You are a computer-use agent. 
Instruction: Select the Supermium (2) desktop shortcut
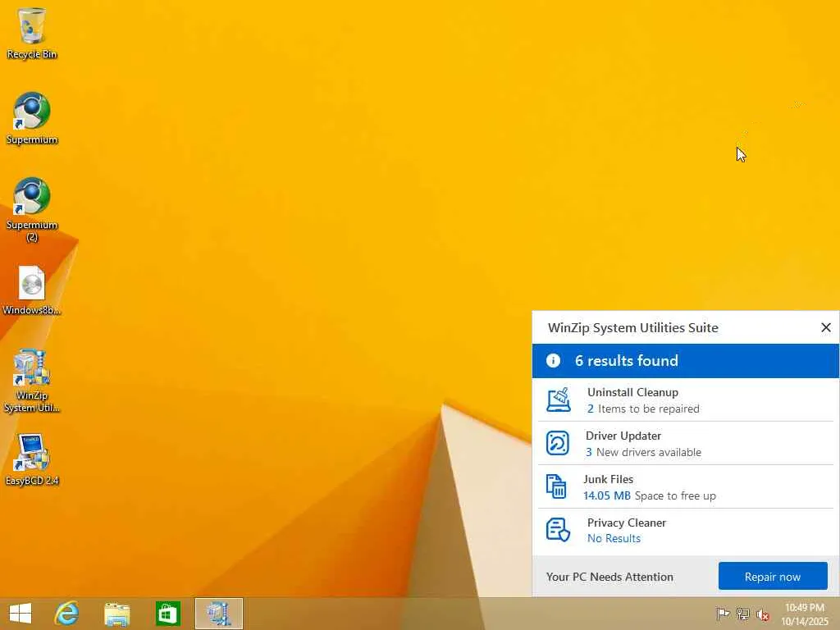click(32, 209)
